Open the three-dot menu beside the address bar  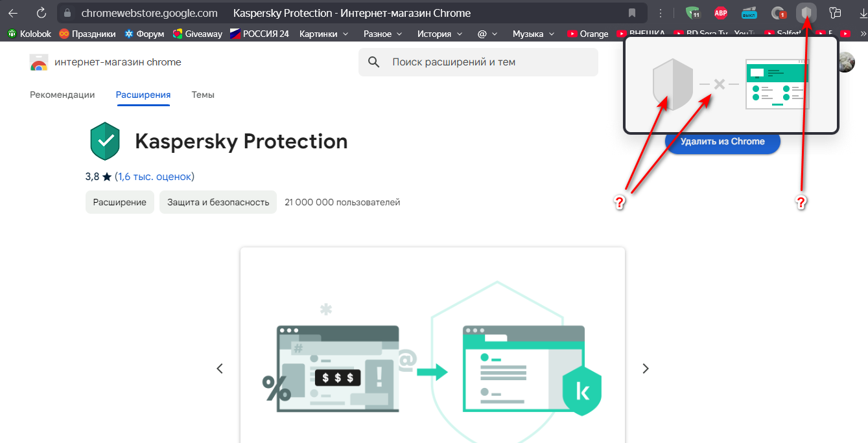(x=661, y=13)
